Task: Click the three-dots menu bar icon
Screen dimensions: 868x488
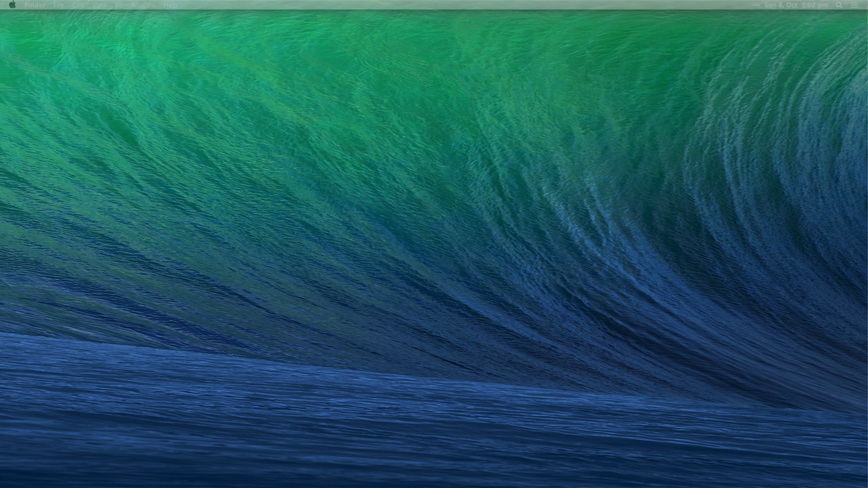Action: [x=756, y=5]
